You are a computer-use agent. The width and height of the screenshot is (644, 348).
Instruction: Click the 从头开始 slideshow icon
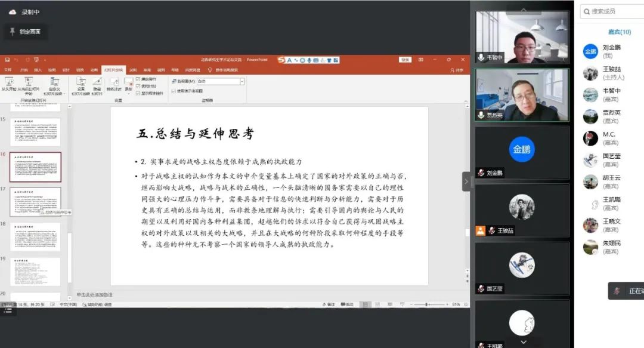[8, 82]
